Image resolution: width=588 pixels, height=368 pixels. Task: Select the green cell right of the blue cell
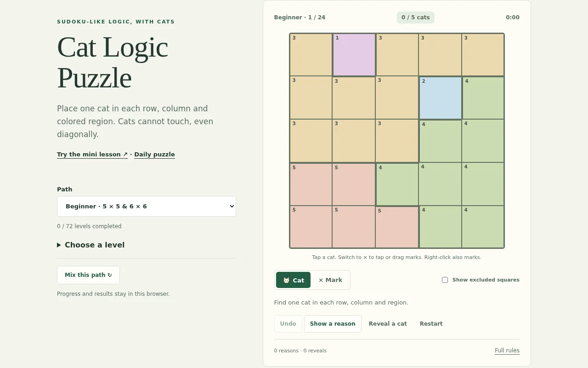coord(483,98)
